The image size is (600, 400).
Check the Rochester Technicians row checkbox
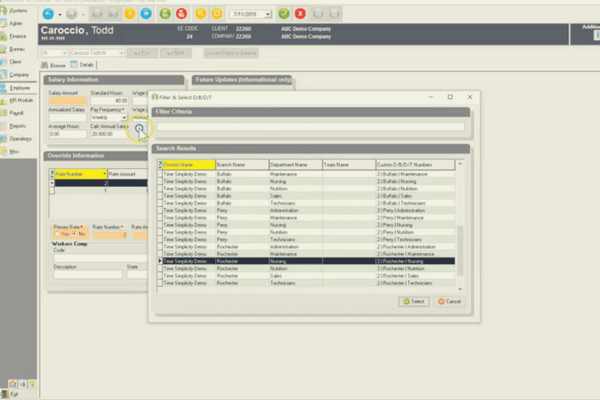click(160, 283)
